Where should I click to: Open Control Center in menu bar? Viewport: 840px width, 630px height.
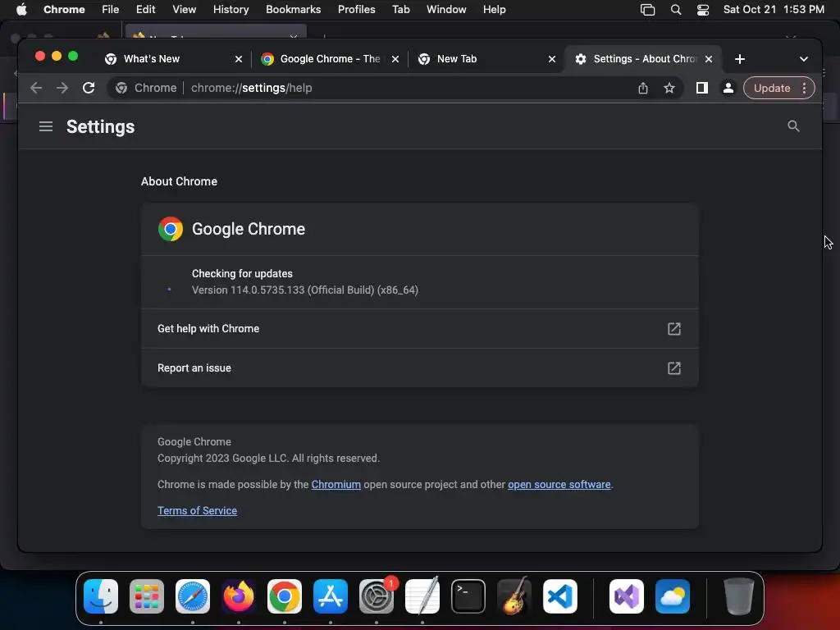703,10
